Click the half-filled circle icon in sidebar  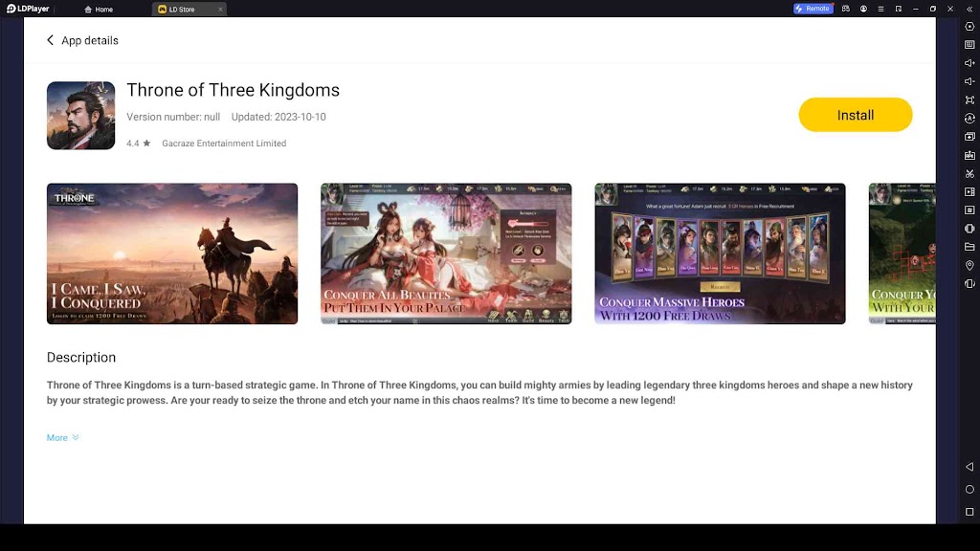tap(969, 229)
